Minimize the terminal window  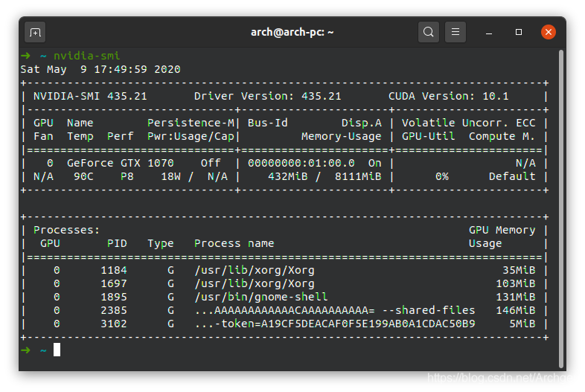pyautogui.click(x=489, y=33)
